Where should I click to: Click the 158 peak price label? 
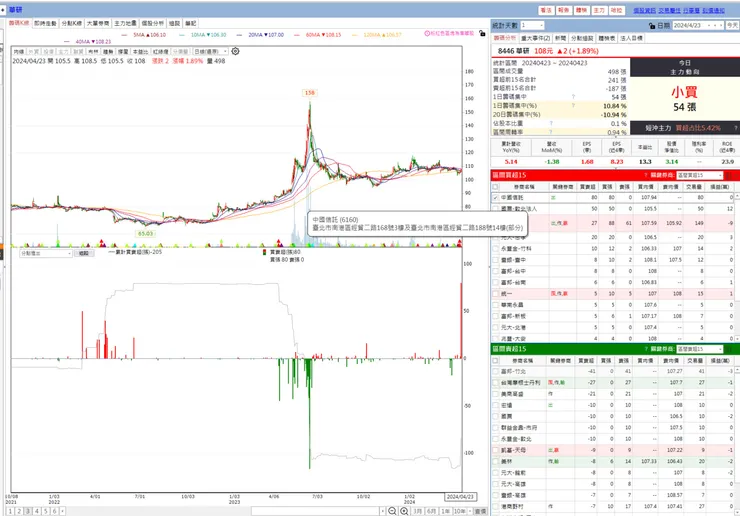pyautogui.click(x=310, y=93)
